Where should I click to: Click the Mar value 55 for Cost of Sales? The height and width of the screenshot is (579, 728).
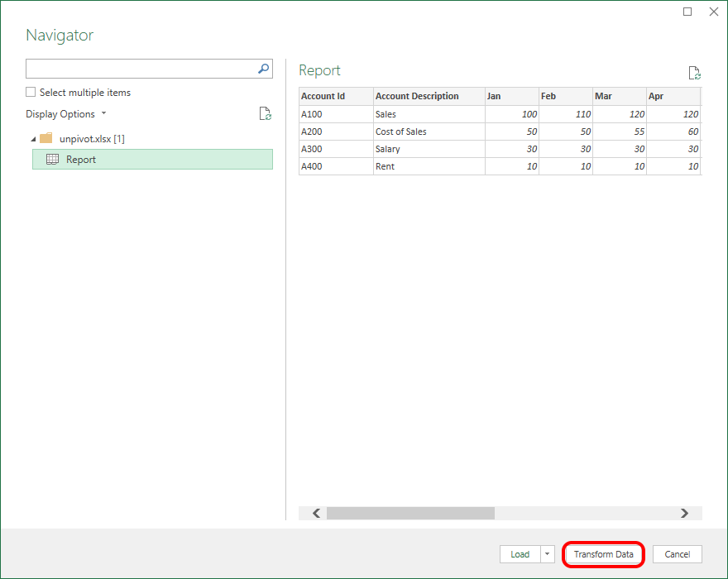tap(620, 132)
